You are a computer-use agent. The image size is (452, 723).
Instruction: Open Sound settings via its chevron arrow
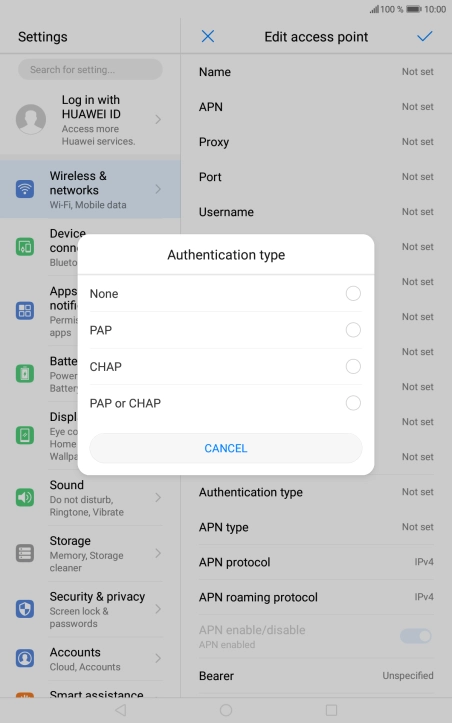pyautogui.click(x=158, y=498)
